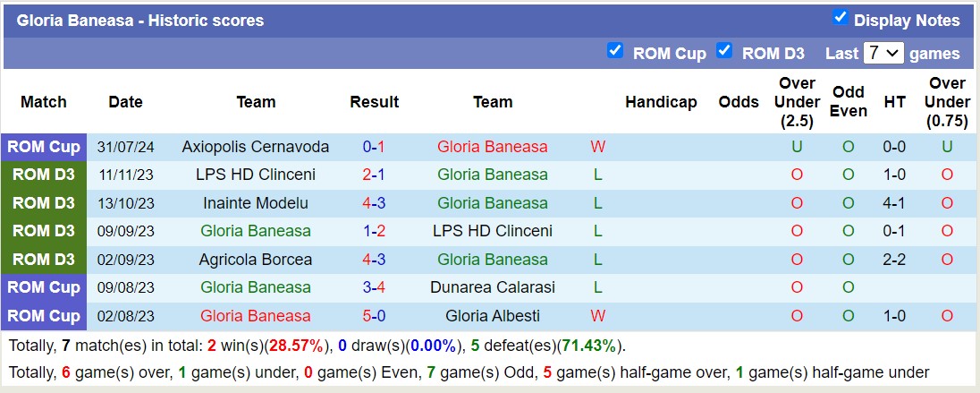Toggle the Display Notes checkbox
Viewport: 980px width, 393px height.
pyautogui.click(x=840, y=18)
